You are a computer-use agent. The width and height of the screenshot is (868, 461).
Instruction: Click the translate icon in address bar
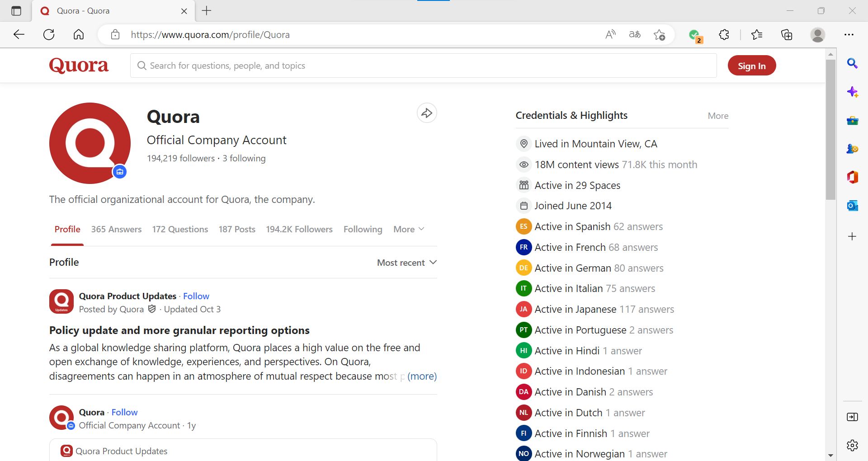pos(635,35)
